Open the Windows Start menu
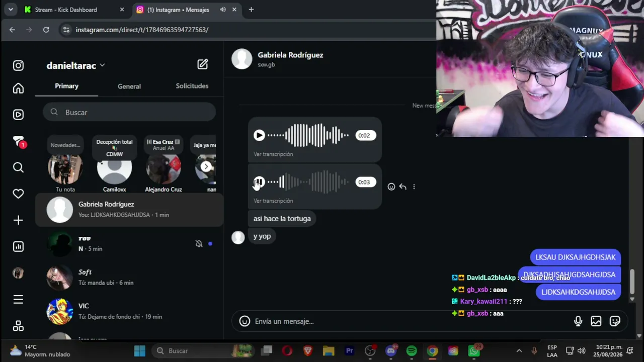Screen dimensions: 644x362 [139, 351]
